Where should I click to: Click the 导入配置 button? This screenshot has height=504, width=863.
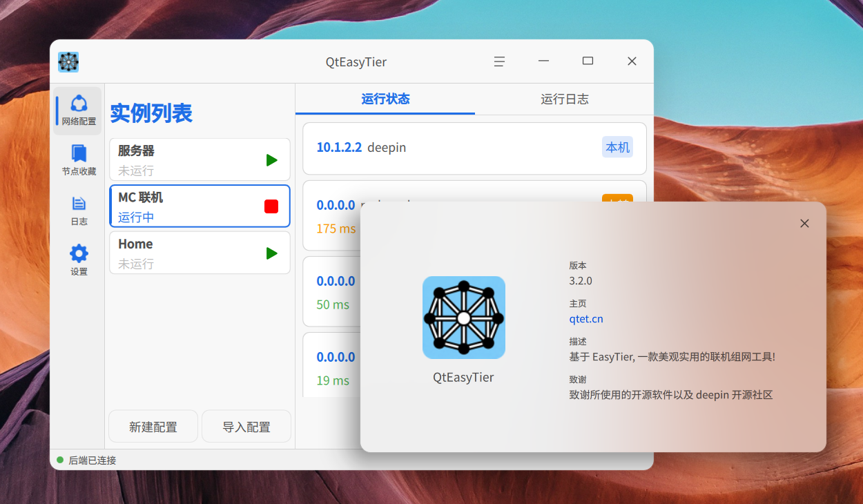[246, 427]
